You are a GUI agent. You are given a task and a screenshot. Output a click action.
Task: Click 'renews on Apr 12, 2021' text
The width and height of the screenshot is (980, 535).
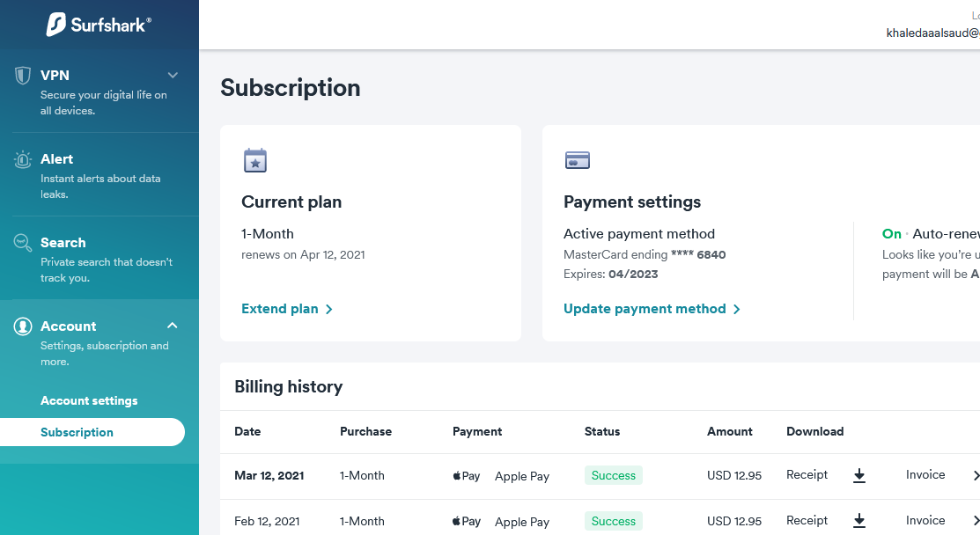[303, 254]
